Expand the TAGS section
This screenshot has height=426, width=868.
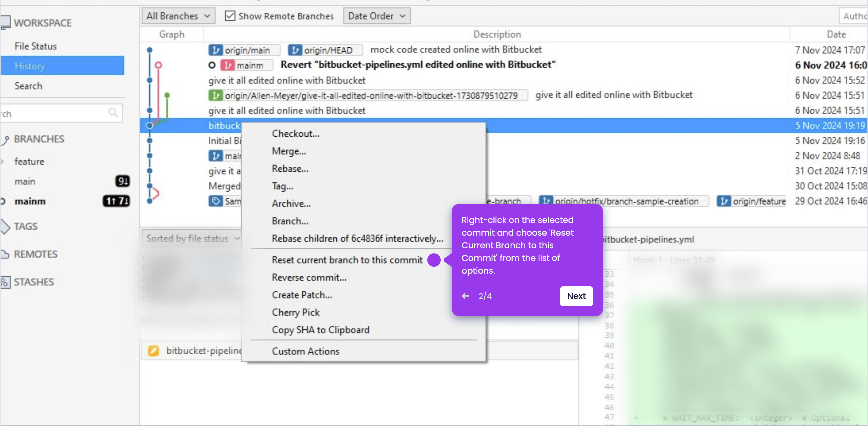(x=25, y=226)
